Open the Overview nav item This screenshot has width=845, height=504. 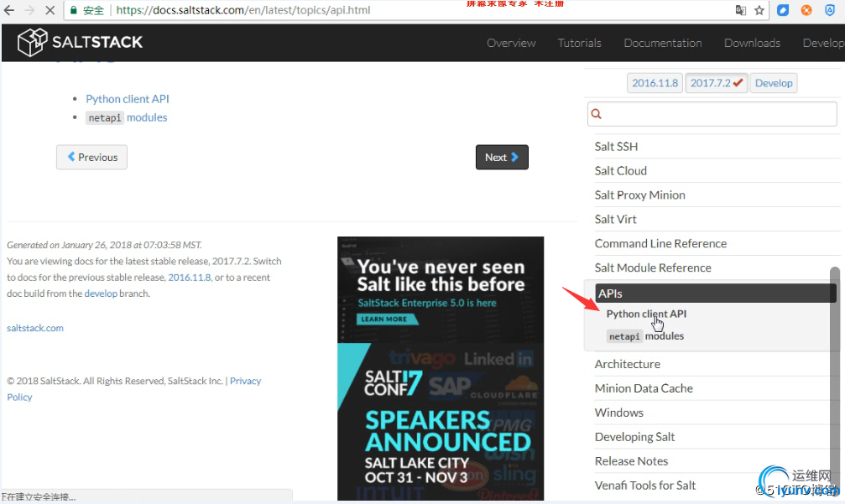pos(511,43)
